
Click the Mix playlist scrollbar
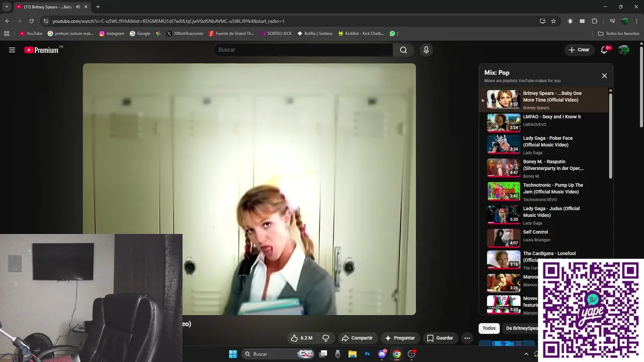click(x=611, y=135)
